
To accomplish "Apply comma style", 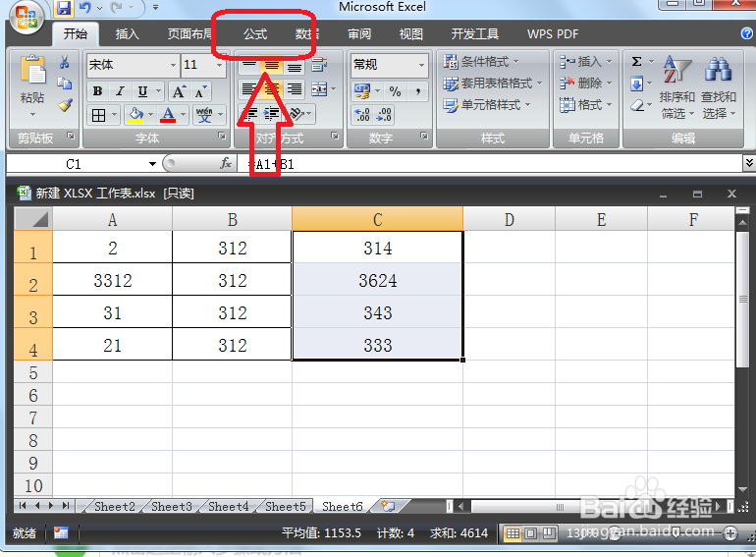I will (417, 91).
